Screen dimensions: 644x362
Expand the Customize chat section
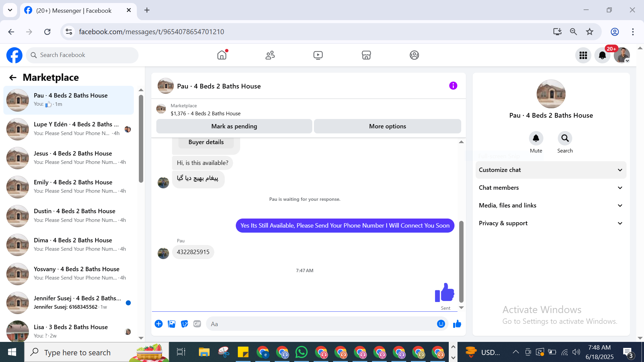[x=551, y=170]
